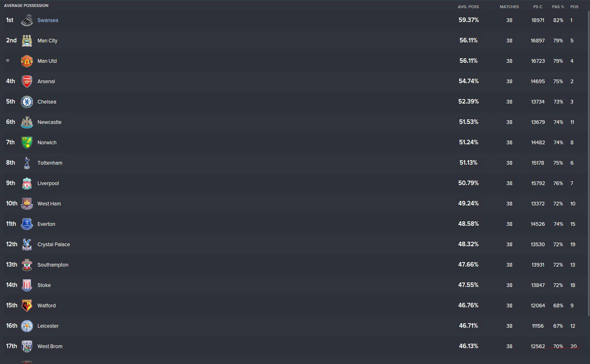Click the vertical scrollbar on the right

tap(588, 163)
